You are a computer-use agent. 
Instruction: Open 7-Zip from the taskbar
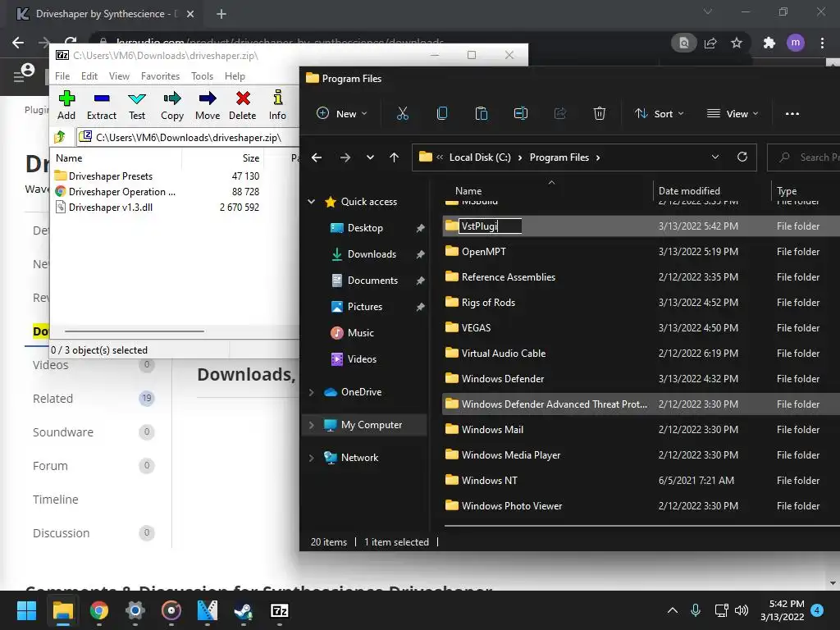(x=280, y=610)
